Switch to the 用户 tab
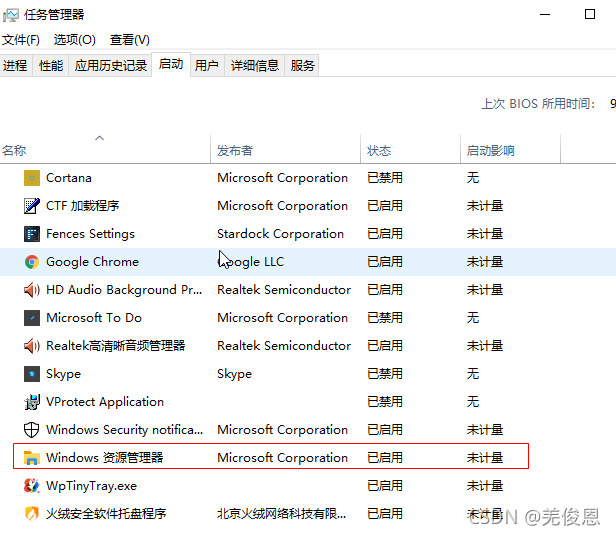This screenshot has width=616, height=535. pos(207,65)
